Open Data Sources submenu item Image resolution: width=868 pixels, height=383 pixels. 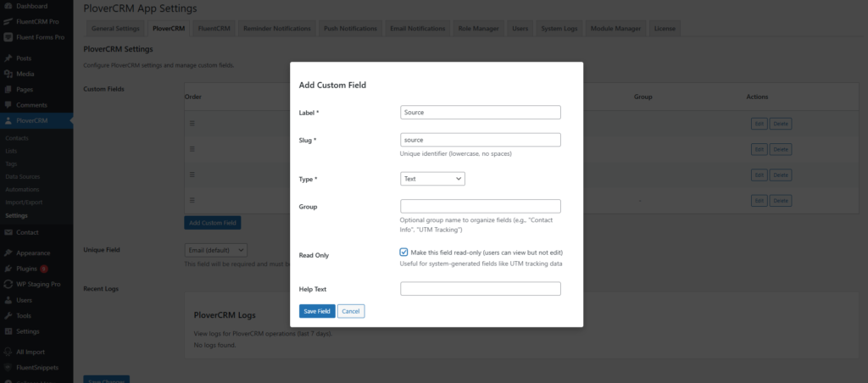coord(23,176)
